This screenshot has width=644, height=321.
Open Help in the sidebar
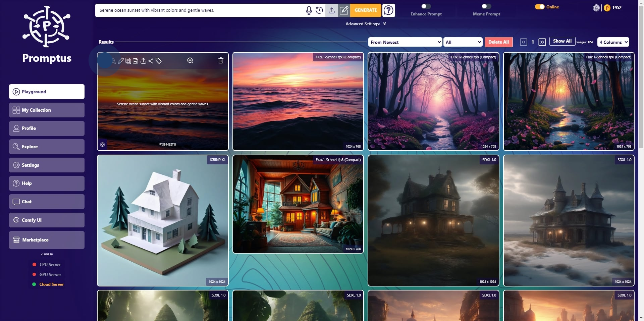tap(47, 183)
